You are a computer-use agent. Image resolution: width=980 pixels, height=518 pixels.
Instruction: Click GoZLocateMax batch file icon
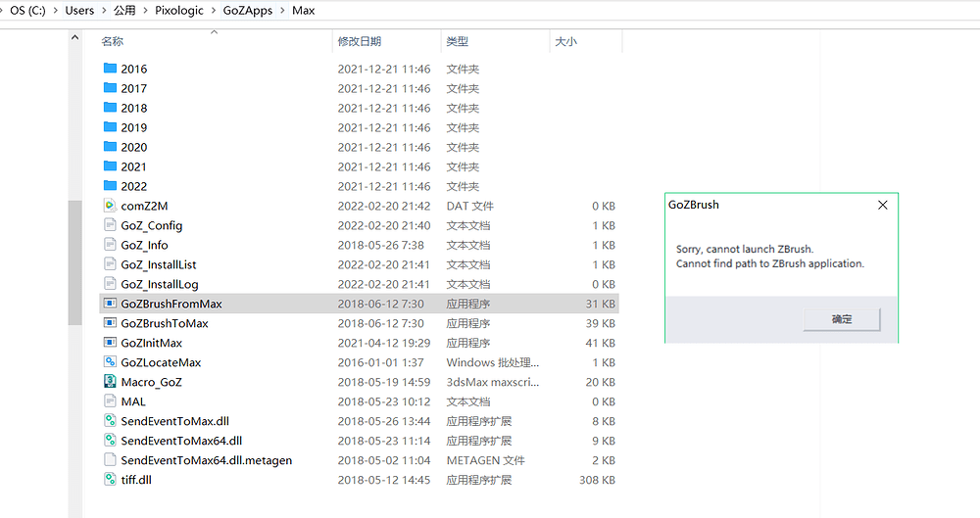click(110, 361)
